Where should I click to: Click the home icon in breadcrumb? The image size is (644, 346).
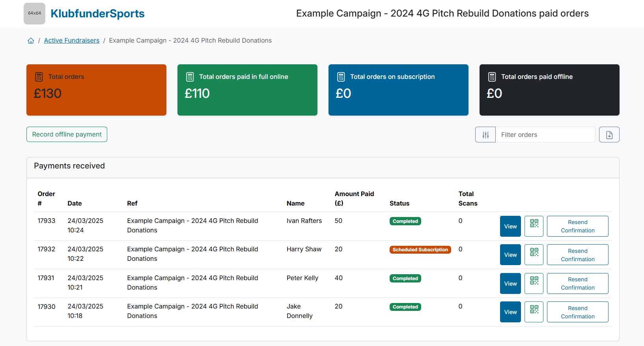31,41
